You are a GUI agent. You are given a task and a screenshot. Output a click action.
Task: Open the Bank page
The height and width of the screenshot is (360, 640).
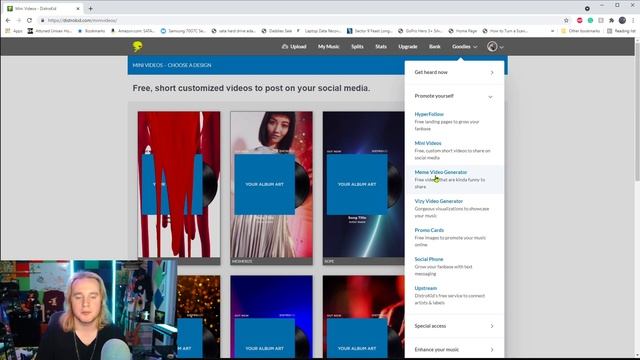(435, 47)
